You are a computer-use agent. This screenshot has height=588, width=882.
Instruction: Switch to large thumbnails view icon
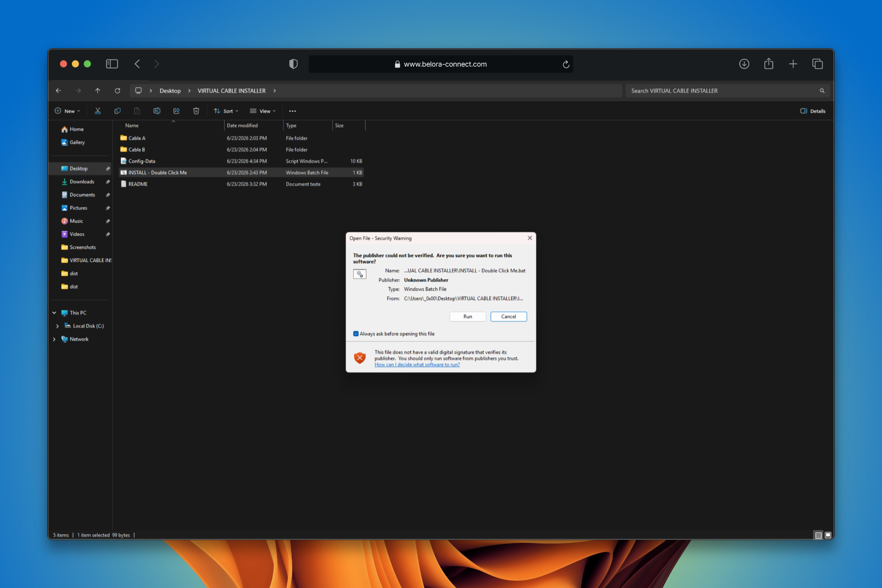828,535
